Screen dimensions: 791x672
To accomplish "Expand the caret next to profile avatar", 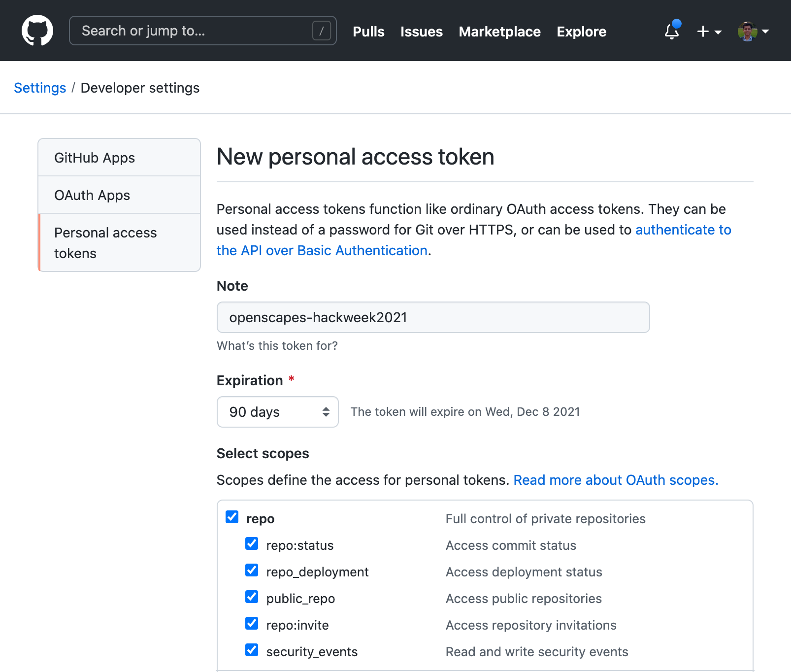I will pyautogui.click(x=765, y=32).
